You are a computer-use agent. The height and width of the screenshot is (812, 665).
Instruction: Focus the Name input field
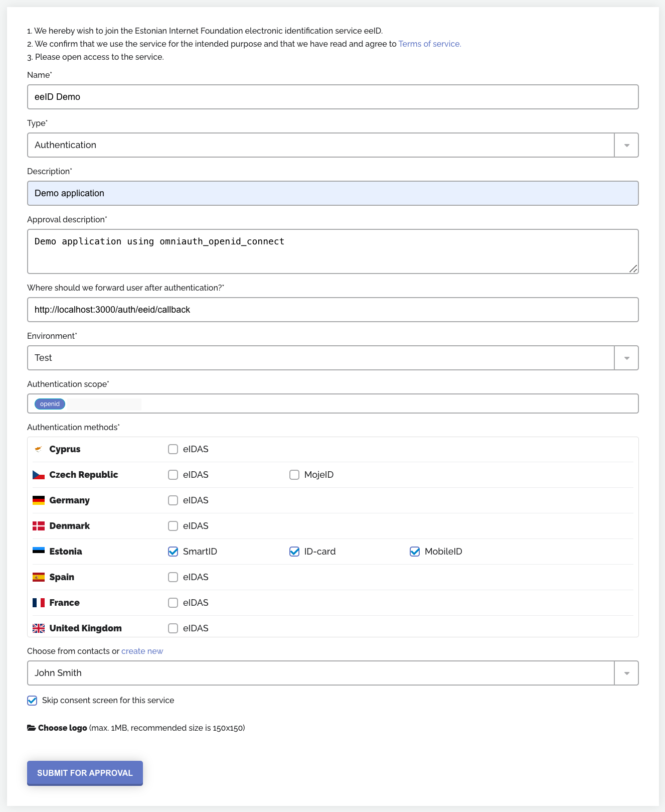coord(333,97)
